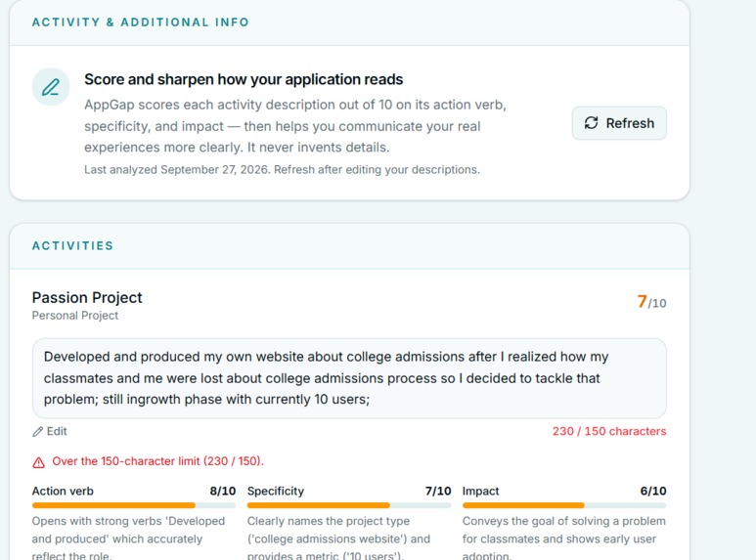Click the Conveys the goal explanation text

pyautogui.click(x=564, y=538)
